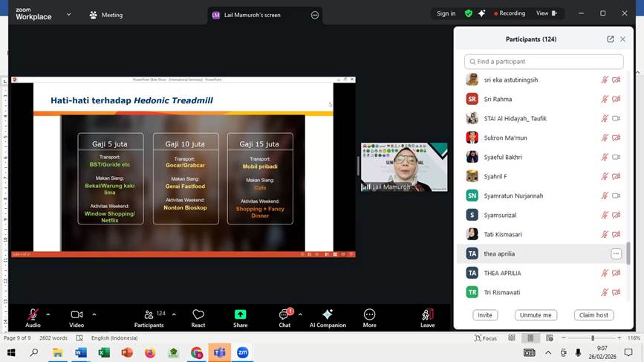Click the green encryption shield icon
This screenshot has width=644, height=362.
click(x=468, y=13)
